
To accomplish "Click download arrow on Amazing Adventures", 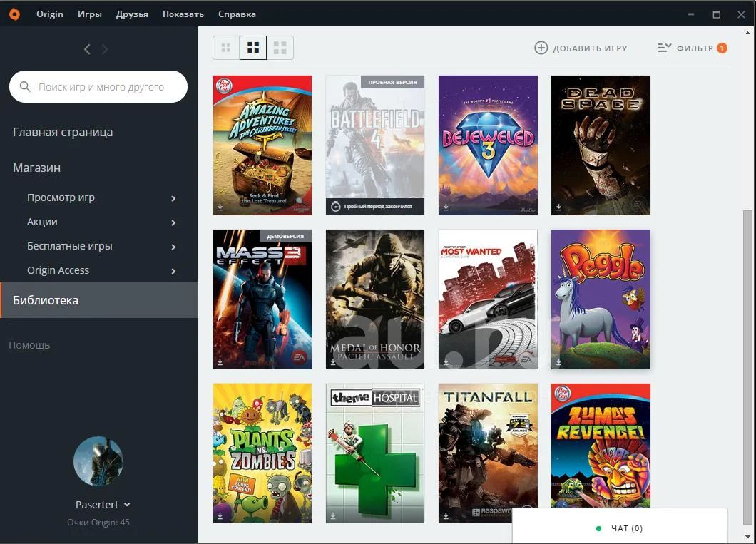I will tap(220, 207).
